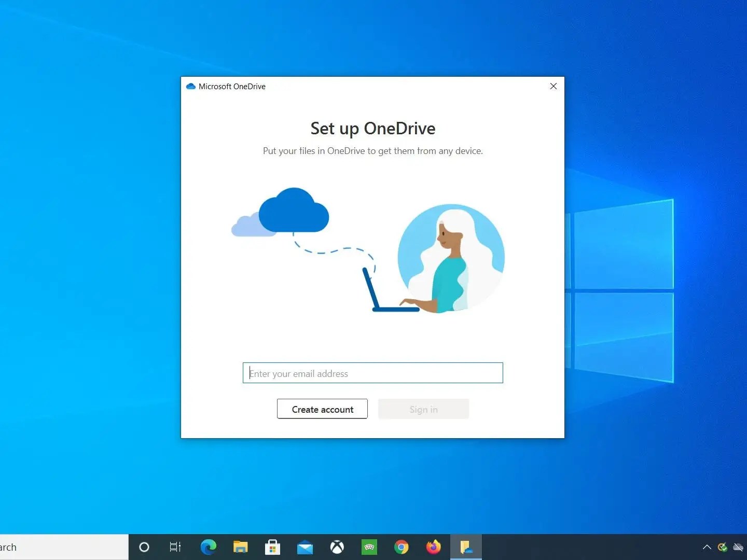Click the security status tray icon
The height and width of the screenshot is (560, 747).
[x=723, y=547]
